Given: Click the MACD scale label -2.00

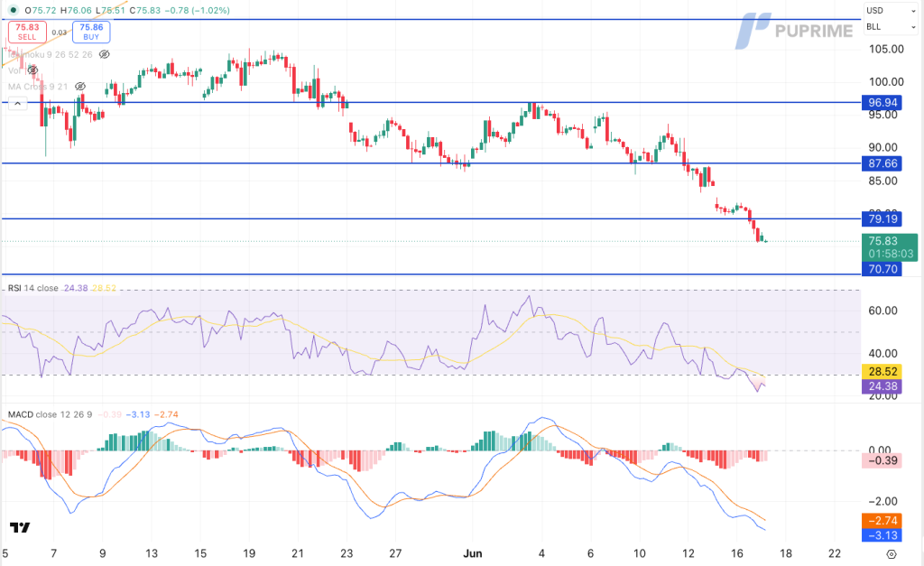Looking at the screenshot, I should [882, 501].
